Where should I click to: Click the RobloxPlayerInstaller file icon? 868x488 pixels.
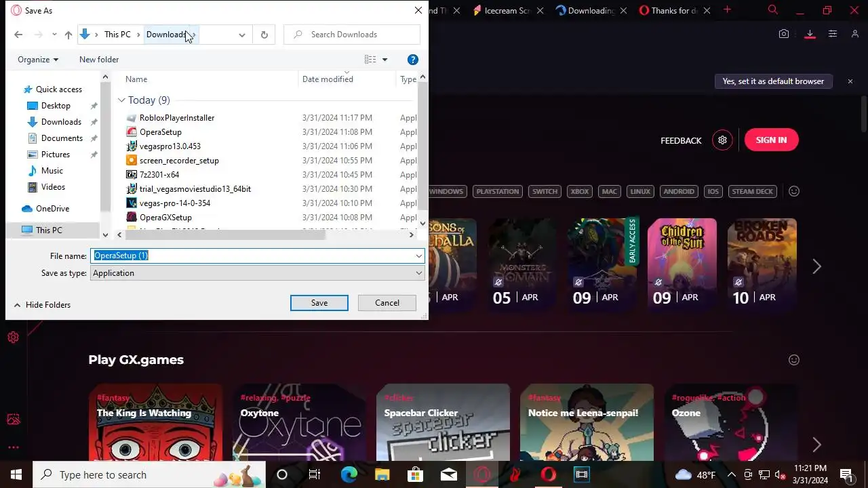pyautogui.click(x=132, y=118)
